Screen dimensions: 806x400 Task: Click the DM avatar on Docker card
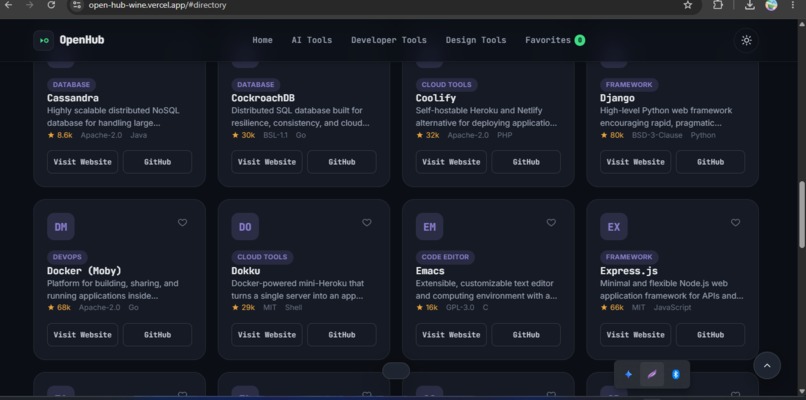[61, 227]
